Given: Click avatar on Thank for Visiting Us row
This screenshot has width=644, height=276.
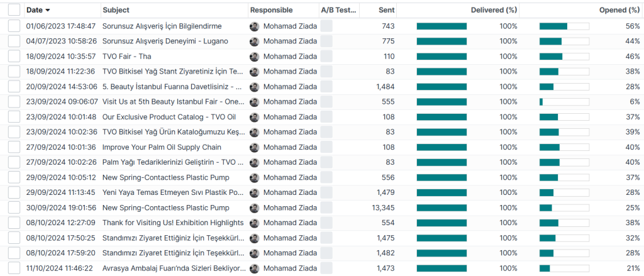Looking at the screenshot, I should point(254,223).
